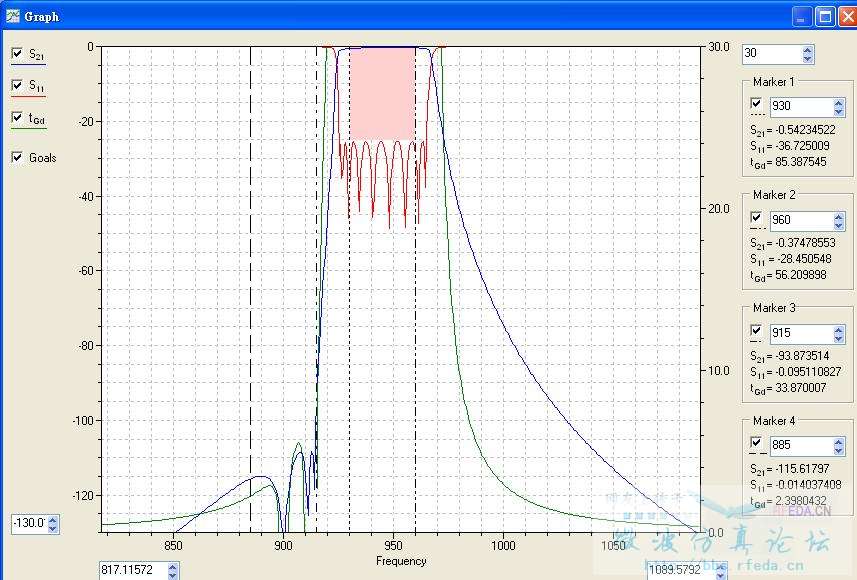Click the -100 tick label on left axis
Image resolution: width=857 pixels, height=580 pixels.
click(84, 420)
